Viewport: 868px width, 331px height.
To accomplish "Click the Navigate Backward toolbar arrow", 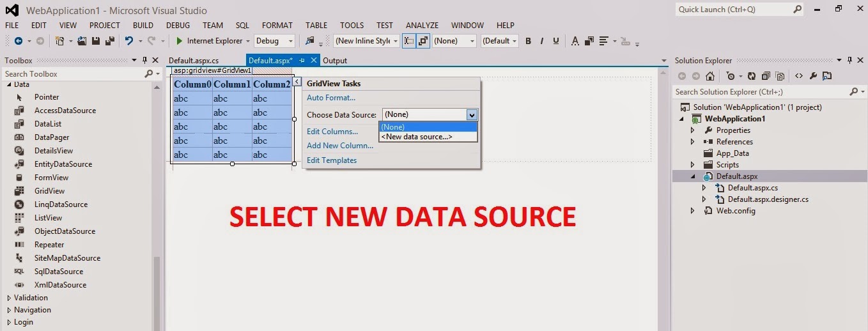I will point(18,41).
